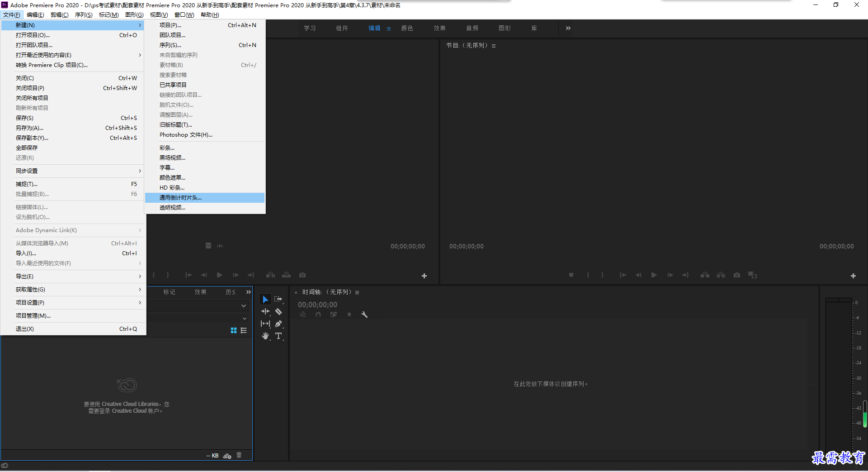The height and width of the screenshot is (472, 868).
Task: Select the Type tool
Action: (x=278, y=336)
